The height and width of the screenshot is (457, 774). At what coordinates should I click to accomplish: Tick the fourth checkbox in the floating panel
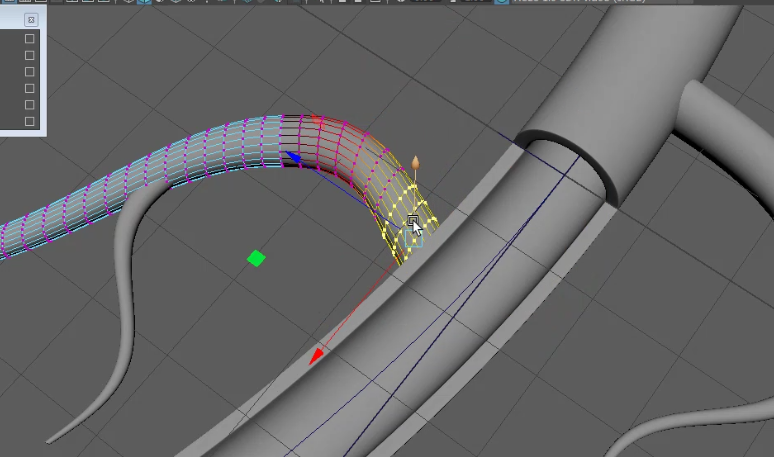[x=30, y=88]
